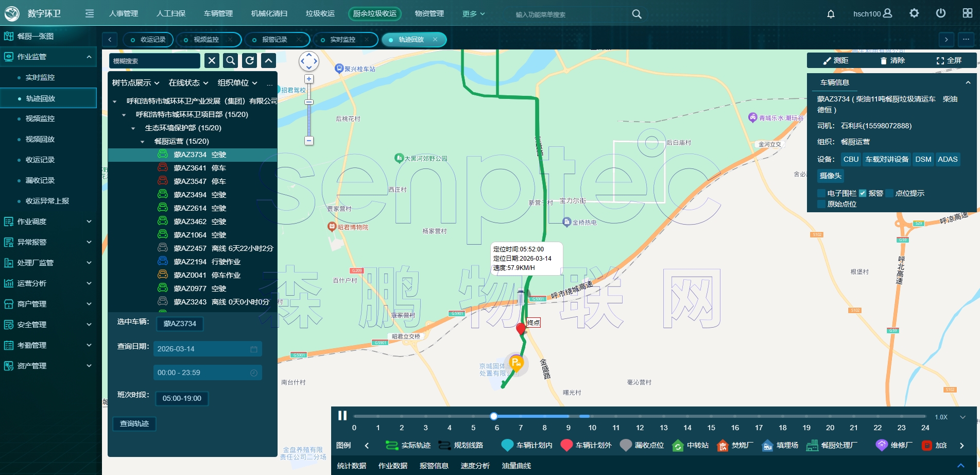This screenshot has height=475, width=980.
Task: Refresh the vehicle tree list
Action: pyautogui.click(x=250, y=61)
